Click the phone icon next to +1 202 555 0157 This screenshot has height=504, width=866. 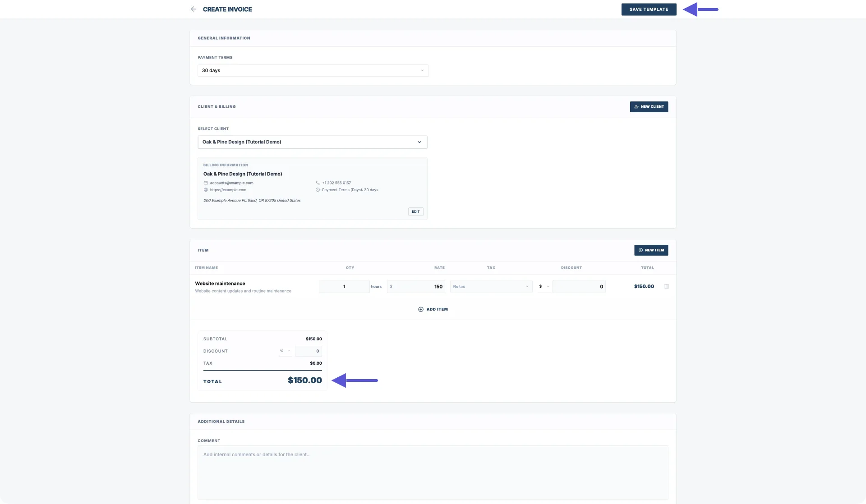tap(318, 183)
